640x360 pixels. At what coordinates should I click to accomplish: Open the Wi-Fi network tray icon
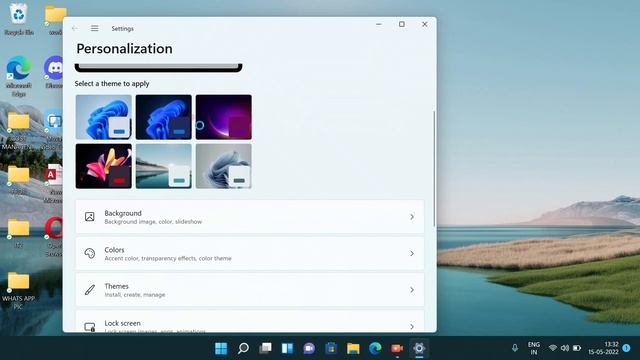point(553,348)
